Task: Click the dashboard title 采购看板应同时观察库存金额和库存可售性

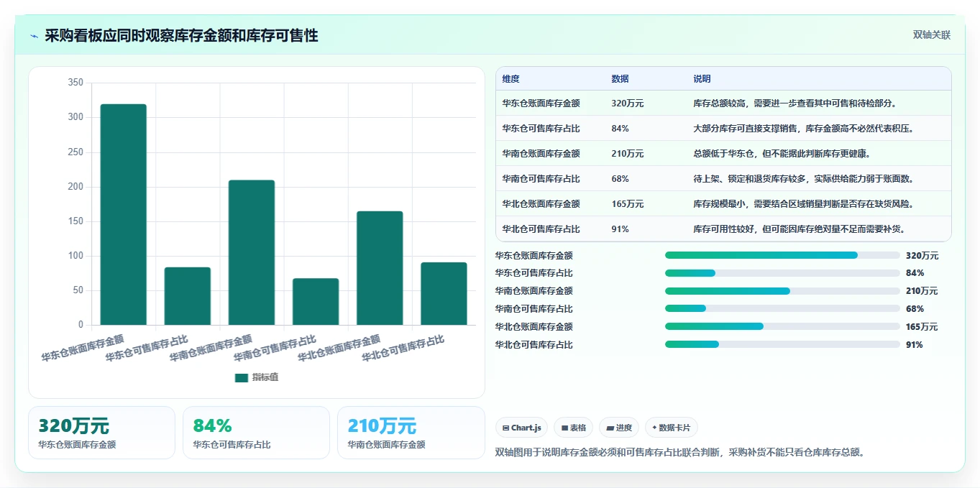Action: click(181, 36)
